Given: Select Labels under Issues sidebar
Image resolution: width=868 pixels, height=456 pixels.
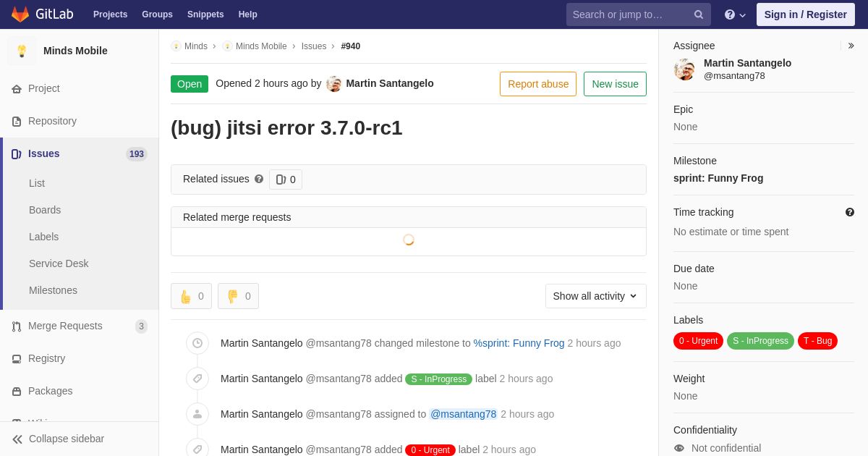Looking at the screenshot, I should (43, 237).
